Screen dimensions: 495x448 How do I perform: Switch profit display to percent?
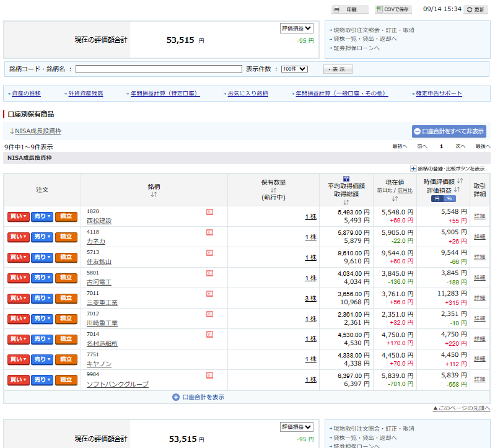point(450,198)
